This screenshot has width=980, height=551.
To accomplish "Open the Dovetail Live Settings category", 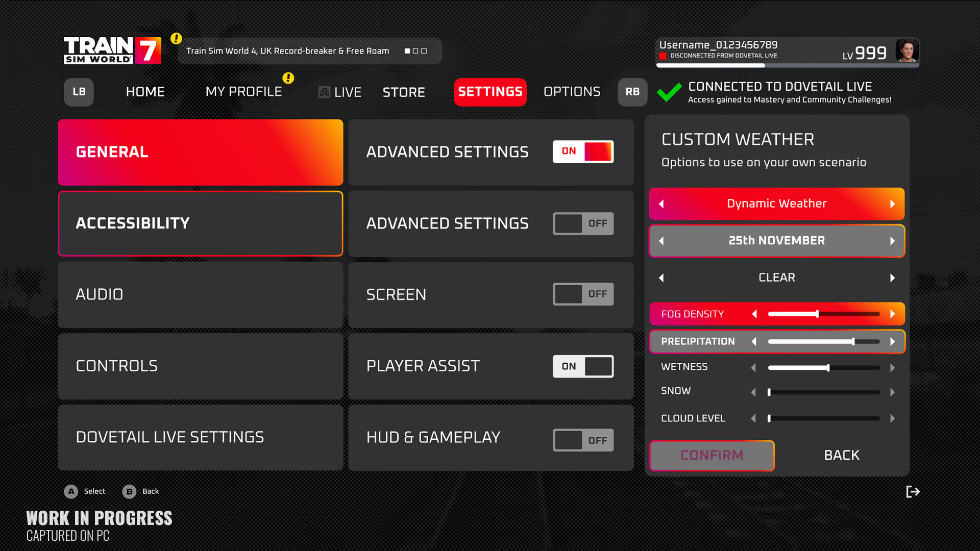I will 201,438.
